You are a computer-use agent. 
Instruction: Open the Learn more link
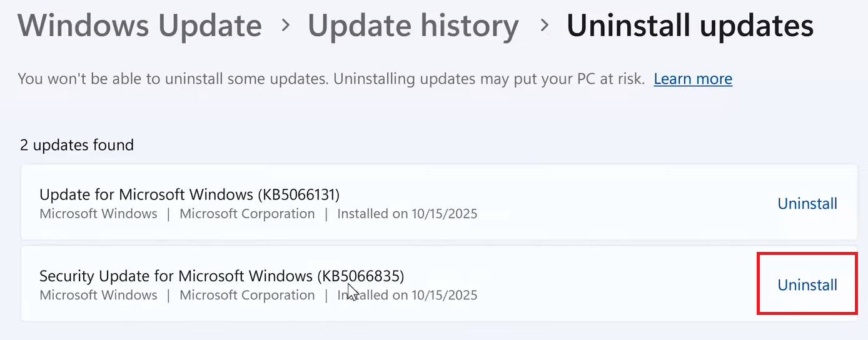pos(693,79)
